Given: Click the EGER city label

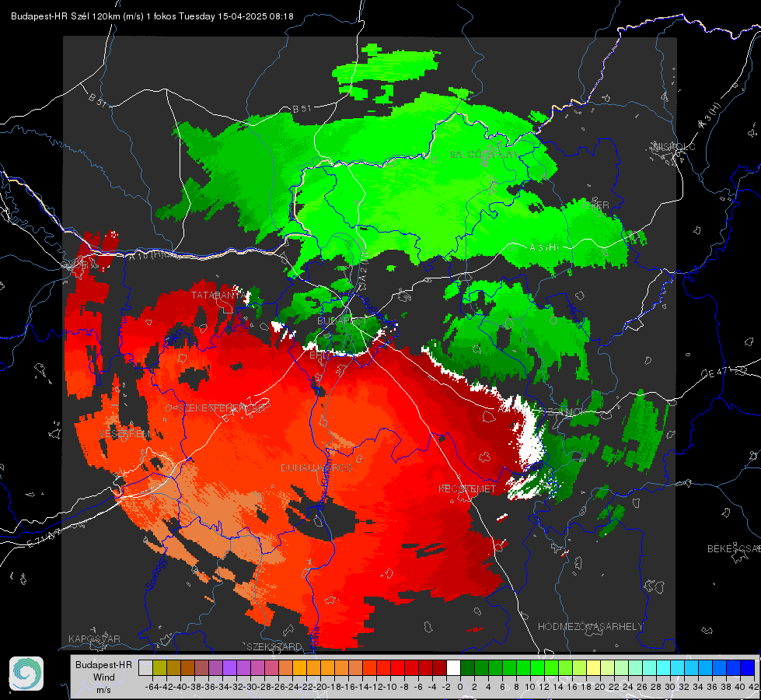Looking at the screenshot, I should click(x=595, y=205).
